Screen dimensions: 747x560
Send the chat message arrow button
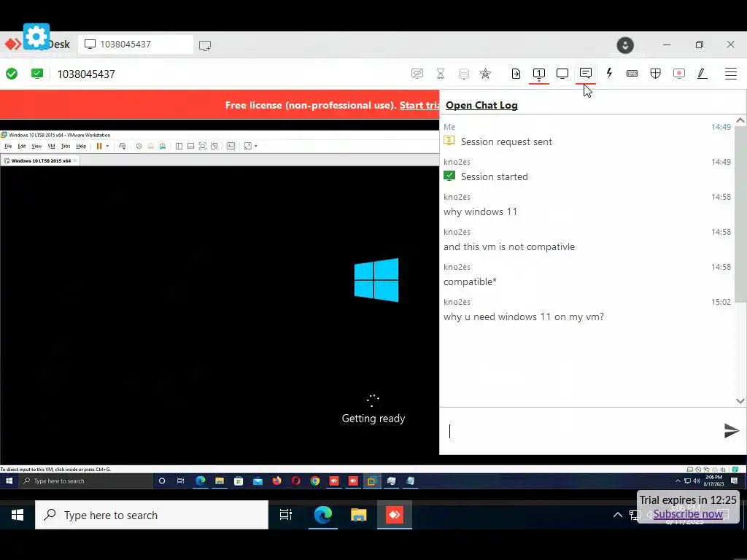click(731, 430)
